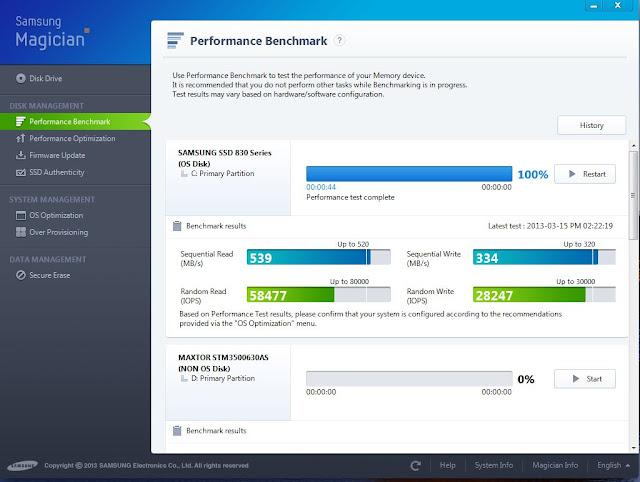Click the elapsed time 00:00:44
Viewport: 640px width, 482px height.
click(x=321, y=187)
